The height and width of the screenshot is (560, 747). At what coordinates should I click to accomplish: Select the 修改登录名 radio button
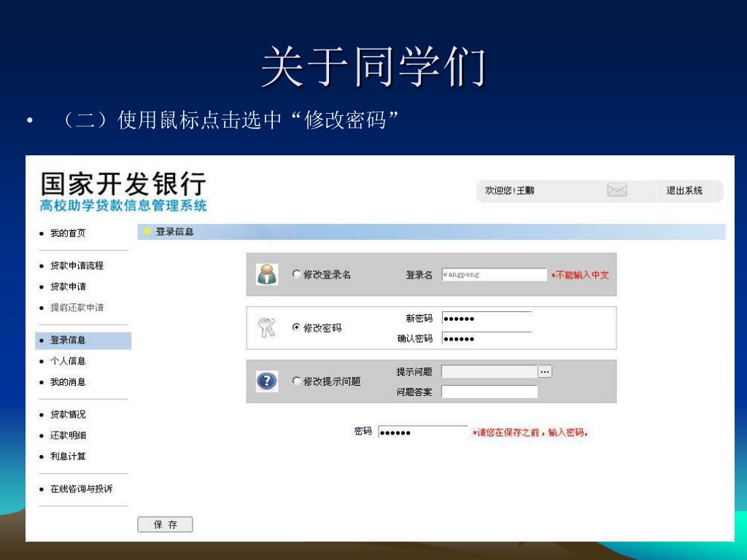[x=296, y=274]
